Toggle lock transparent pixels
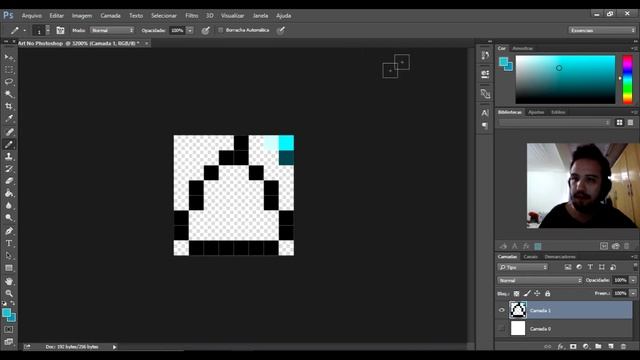 (516, 293)
